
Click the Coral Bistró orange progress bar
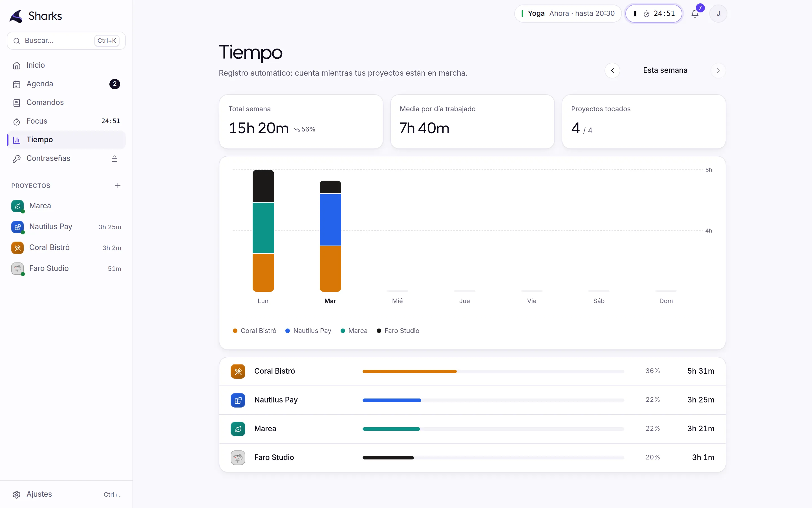point(409,371)
